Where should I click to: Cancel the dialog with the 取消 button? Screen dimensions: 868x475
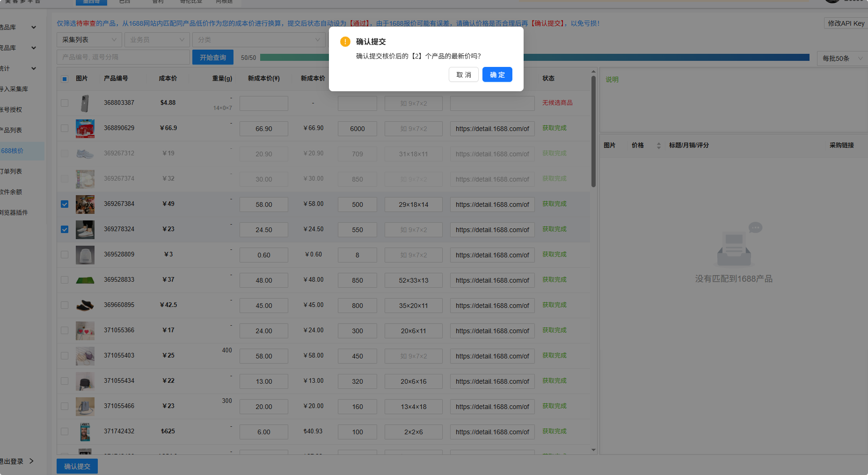point(464,75)
